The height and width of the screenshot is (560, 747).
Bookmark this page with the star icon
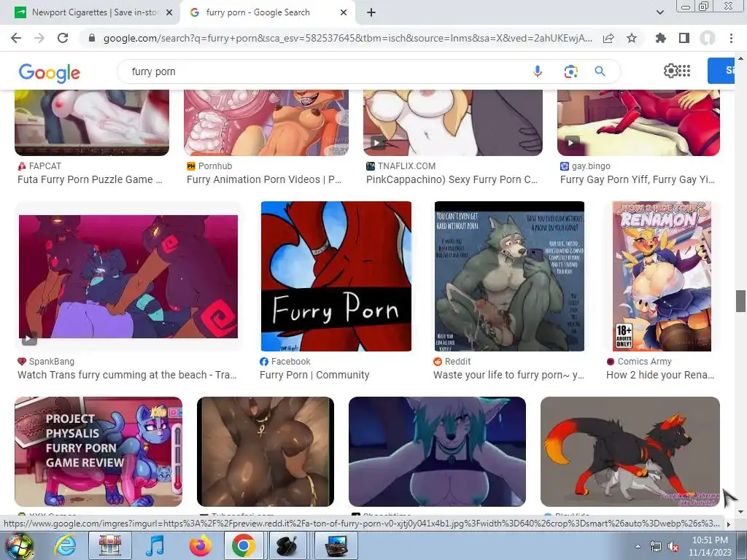pos(632,38)
